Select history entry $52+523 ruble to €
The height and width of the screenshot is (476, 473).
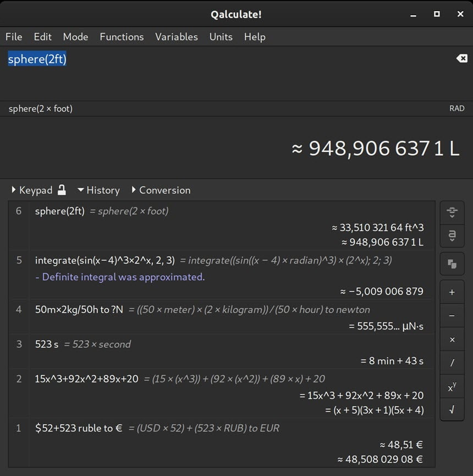coord(79,428)
